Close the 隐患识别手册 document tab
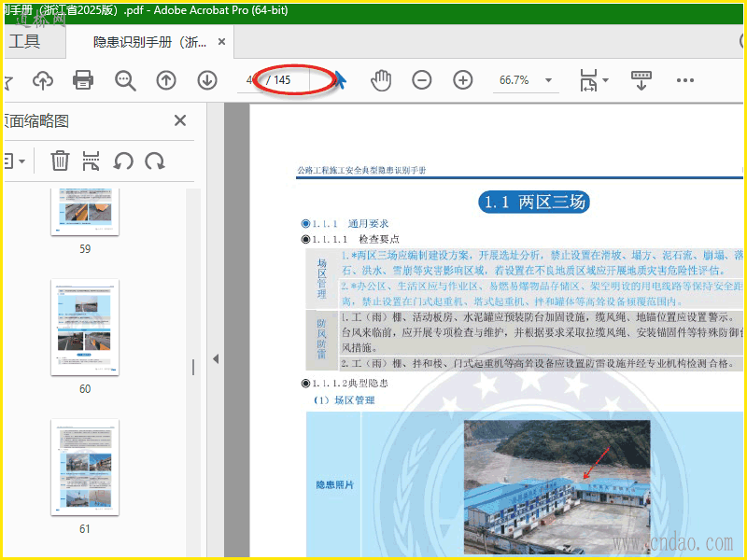 [221, 42]
